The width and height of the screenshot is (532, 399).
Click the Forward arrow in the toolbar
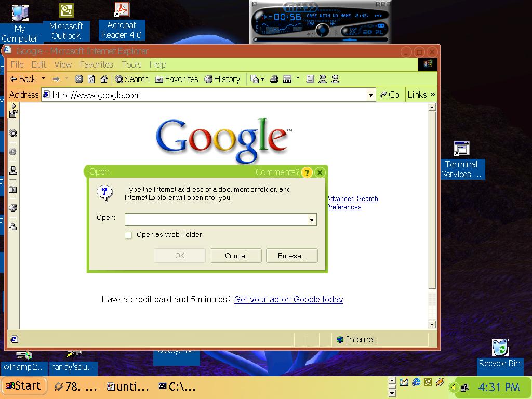pyautogui.click(x=56, y=79)
